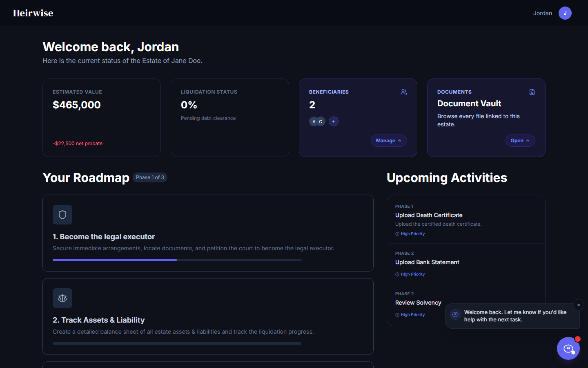Viewport: 588px width, 368px height.
Task: Click the Phase 1 of 3 badge
Action: tap(150, 177)
